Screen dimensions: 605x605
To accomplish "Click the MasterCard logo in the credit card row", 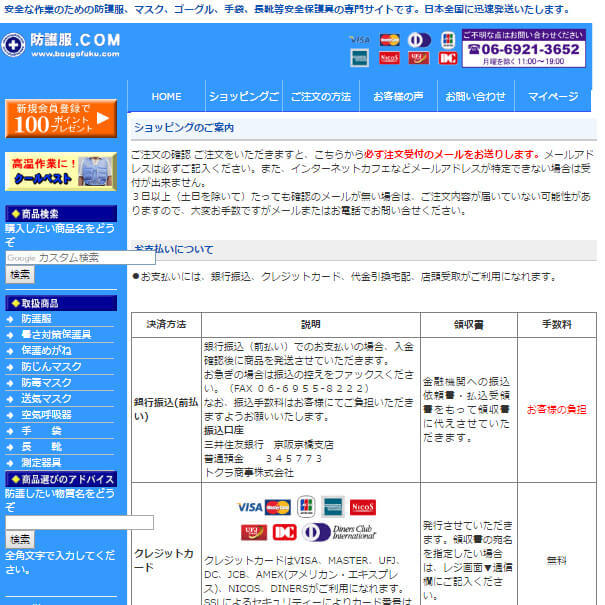I will pyautogui.click(x=278, y=507).
